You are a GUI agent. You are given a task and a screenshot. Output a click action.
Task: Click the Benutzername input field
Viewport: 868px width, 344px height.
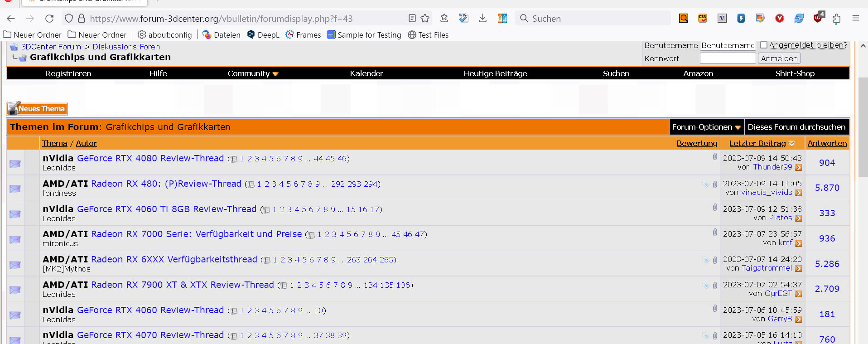tap(728, 45)
